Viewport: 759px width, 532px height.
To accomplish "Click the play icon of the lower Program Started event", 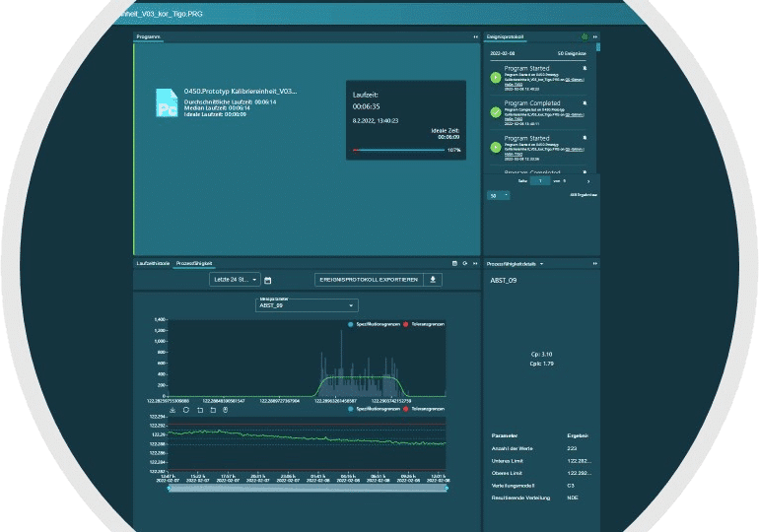I will tap(495, 147).
